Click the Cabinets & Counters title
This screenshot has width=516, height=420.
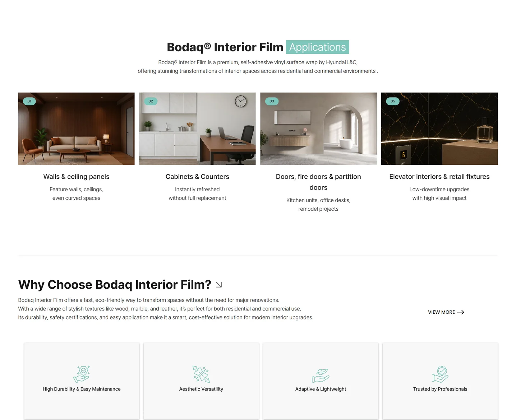197,177
